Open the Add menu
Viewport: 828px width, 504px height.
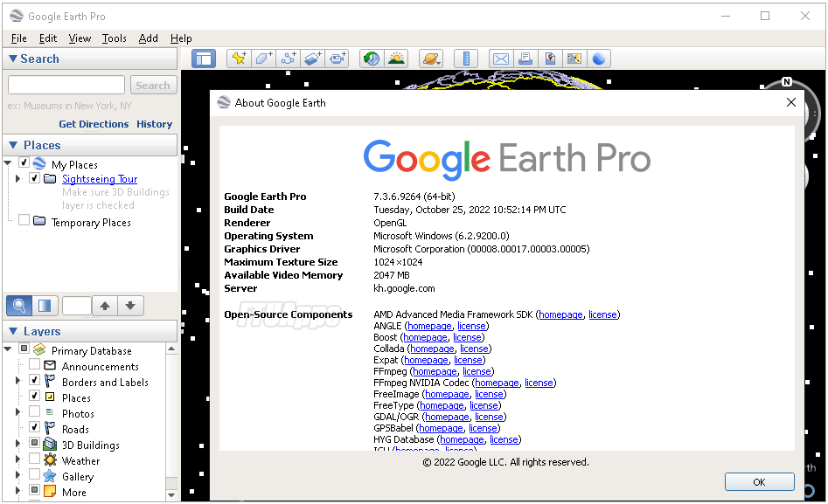pyautogui.click(x=149, y=38)
